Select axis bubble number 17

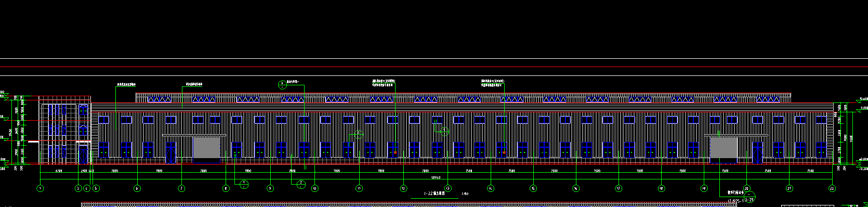pyautogui.click(x=619, y=188)
